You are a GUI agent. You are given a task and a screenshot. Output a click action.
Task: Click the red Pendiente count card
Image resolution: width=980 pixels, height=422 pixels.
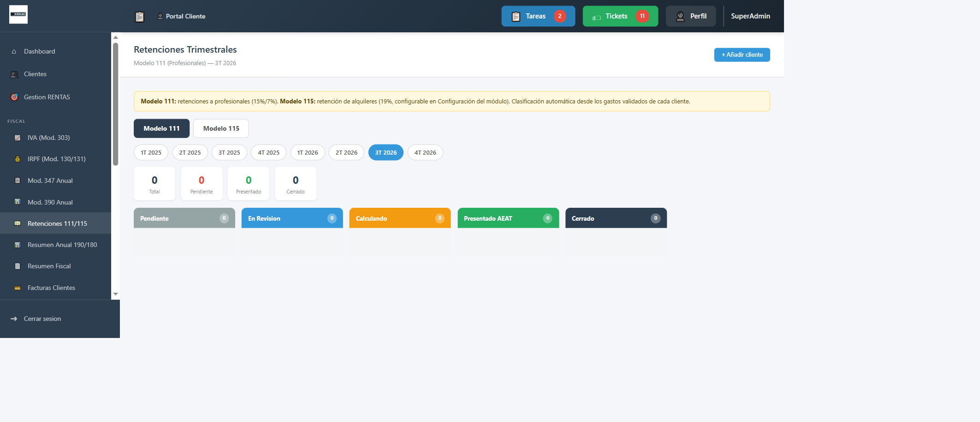point(202,184)
